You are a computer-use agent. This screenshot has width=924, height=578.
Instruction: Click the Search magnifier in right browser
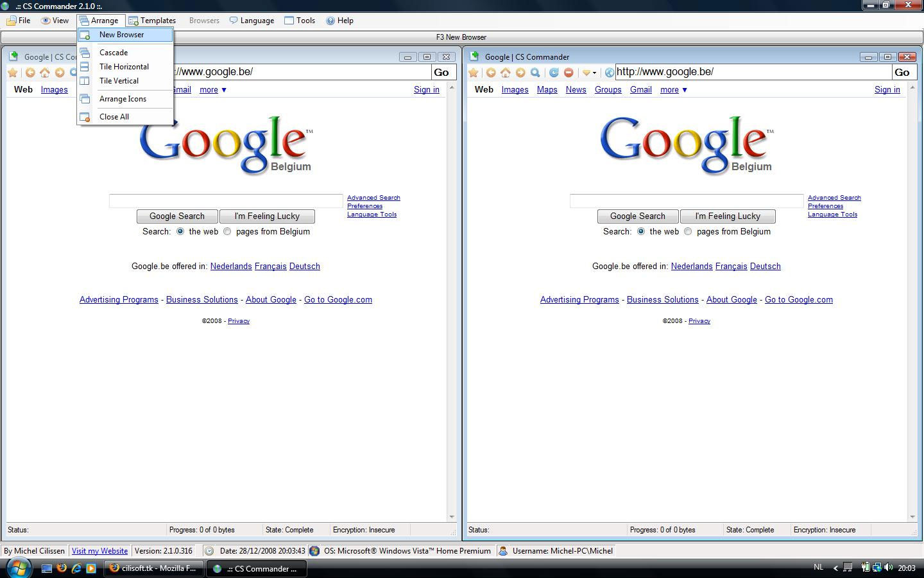coord(535,73)
